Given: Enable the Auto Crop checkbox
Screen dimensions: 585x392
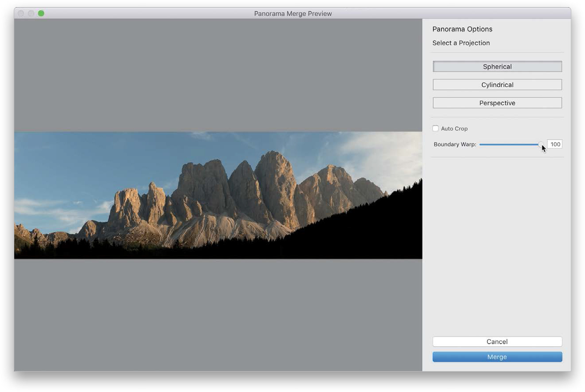Looking at the screenshot, I should pos(435,129).
